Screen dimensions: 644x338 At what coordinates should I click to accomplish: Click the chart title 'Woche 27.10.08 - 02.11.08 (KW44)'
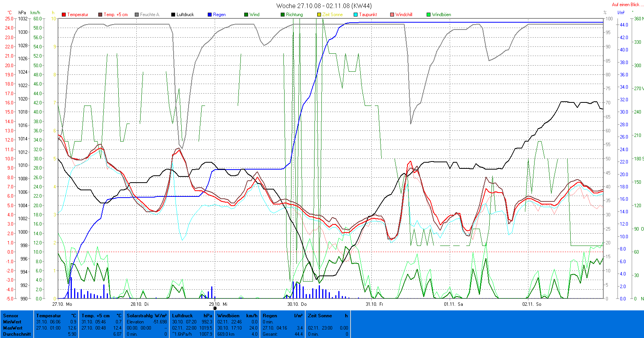324,6
